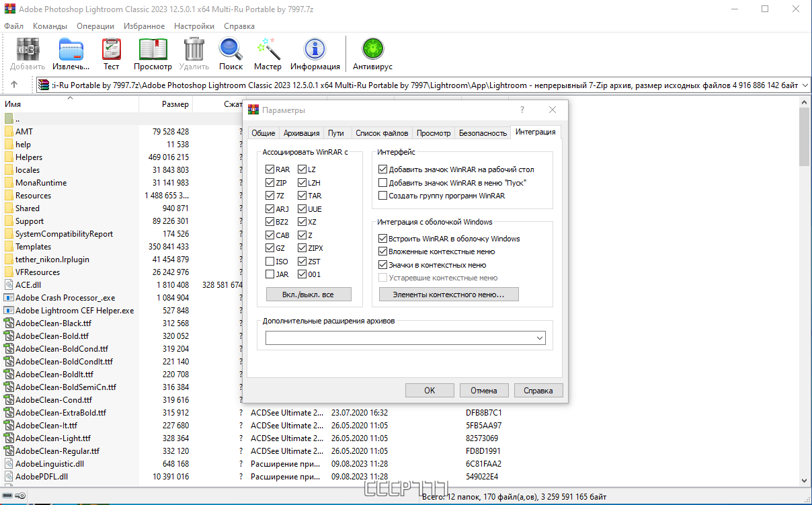Sort by the Размер column header

pos(165,105)
